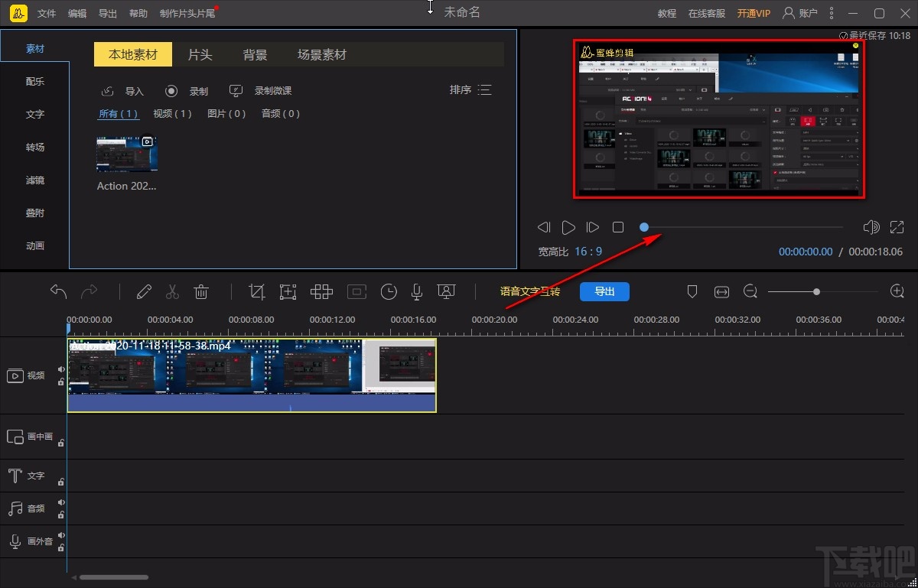Apply the mosaic tool

[321, 291]
